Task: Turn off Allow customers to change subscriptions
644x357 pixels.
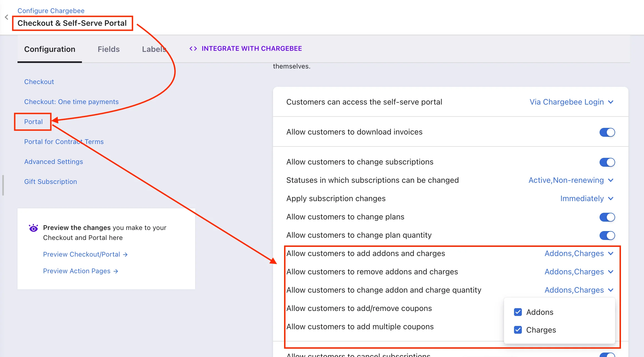Action: coord(607,162)
